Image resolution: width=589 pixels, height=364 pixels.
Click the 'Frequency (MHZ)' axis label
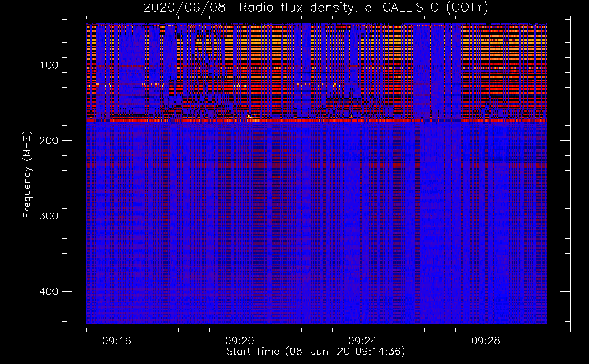tap(27, 175)
